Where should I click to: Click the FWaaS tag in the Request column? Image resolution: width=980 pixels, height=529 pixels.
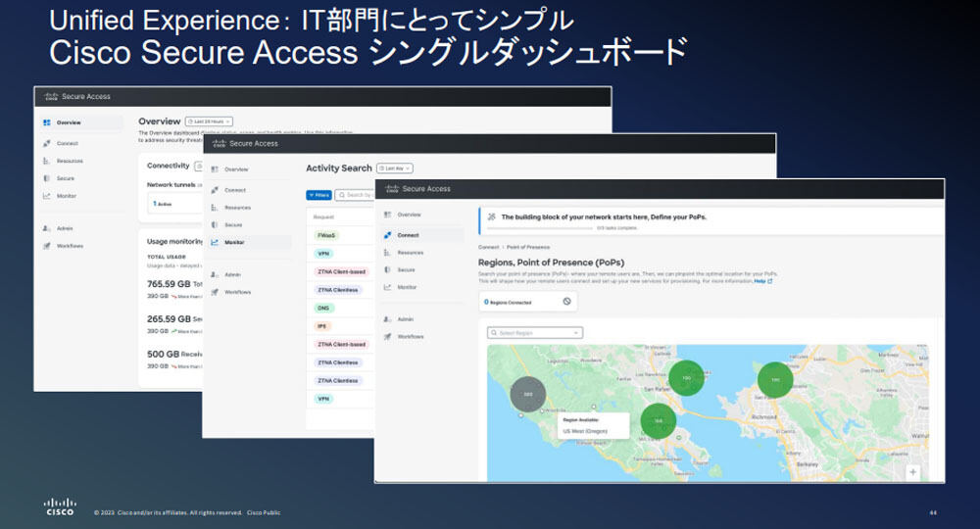[325, 235]
